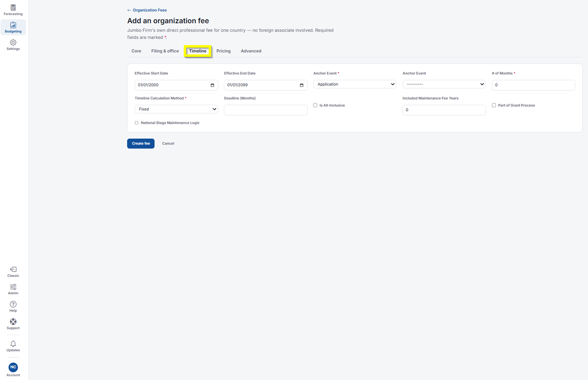Click the Deadline (Months) input field
Screen dimensions: 588x380
tap(266, 110)
